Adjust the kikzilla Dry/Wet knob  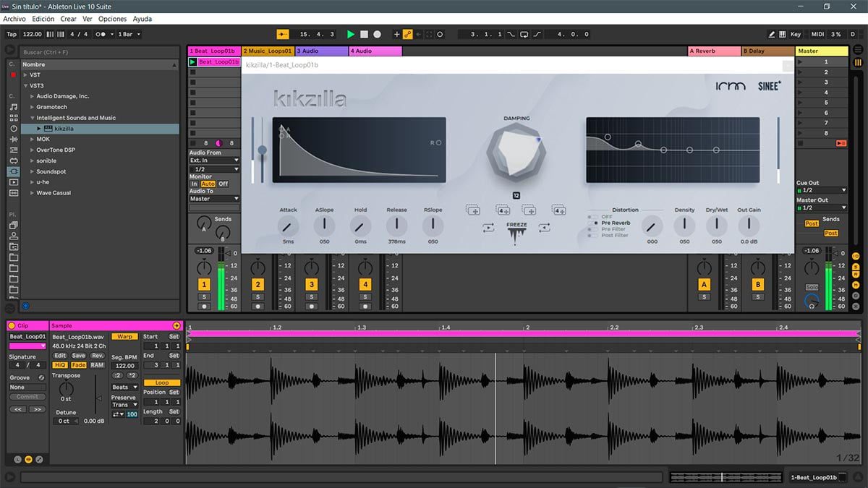coord(716,226)
